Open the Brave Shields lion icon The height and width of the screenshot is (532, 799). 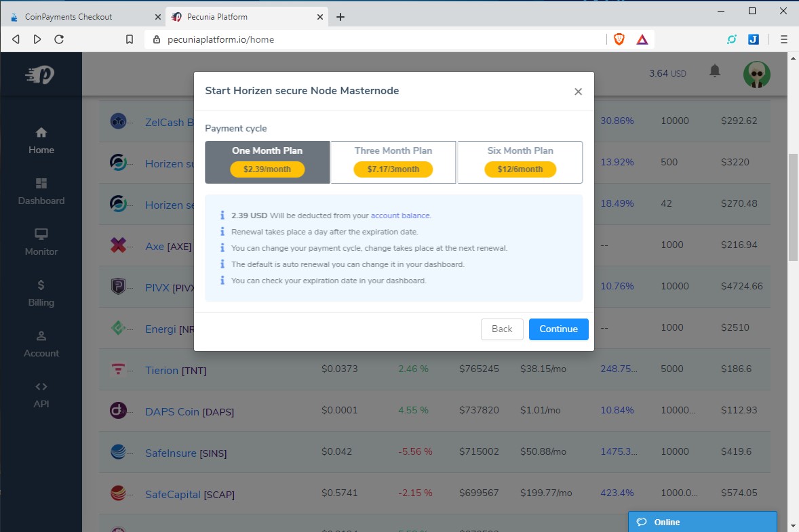619,39
